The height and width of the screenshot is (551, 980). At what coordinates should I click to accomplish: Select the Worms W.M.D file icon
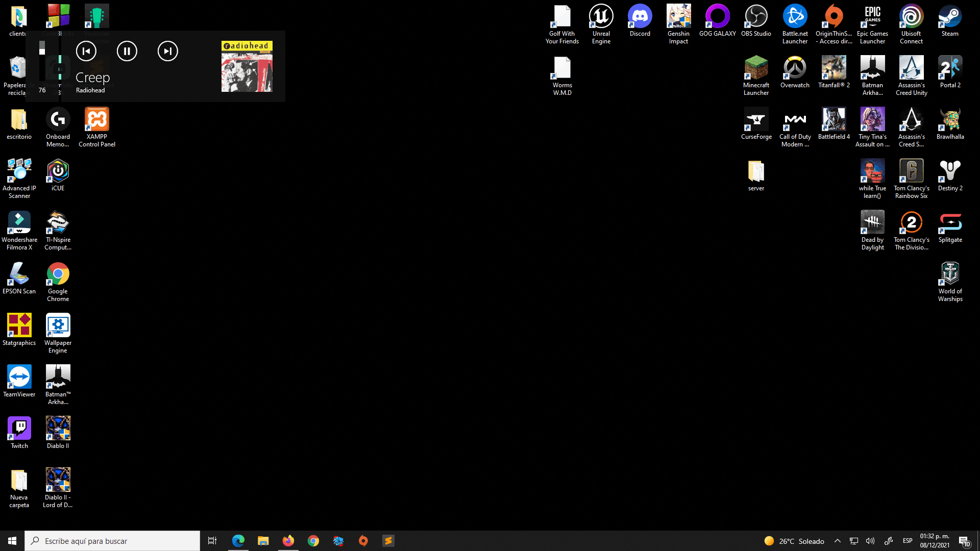pyautogui.click(x=562, y=76)
